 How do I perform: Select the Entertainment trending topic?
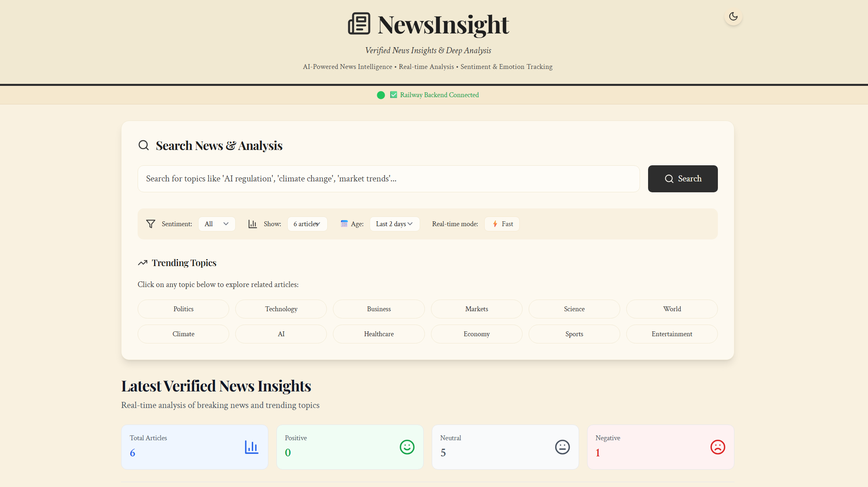tap(672, 334)
